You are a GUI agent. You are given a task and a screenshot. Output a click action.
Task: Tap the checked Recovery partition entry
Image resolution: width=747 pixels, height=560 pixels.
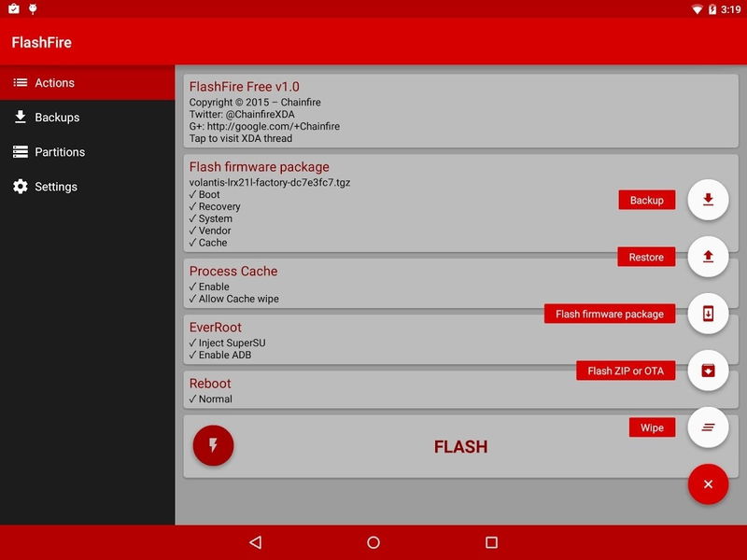215,206
